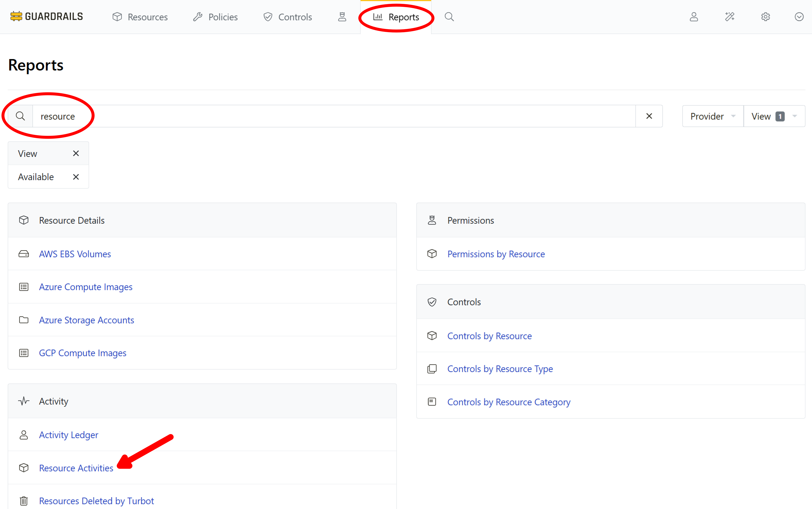Open the AWS EBS Volumes report
Screen dimensions: 812x509
point(75,254)
